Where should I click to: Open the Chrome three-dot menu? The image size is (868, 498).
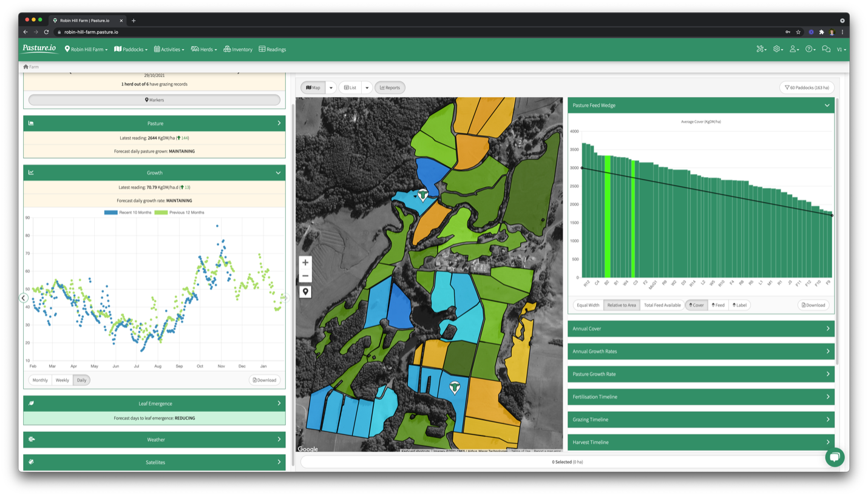843,32
